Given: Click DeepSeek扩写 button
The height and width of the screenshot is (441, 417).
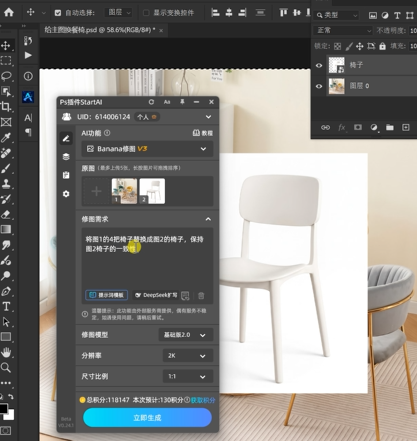Looking at the screenshot, I should 156,295.
